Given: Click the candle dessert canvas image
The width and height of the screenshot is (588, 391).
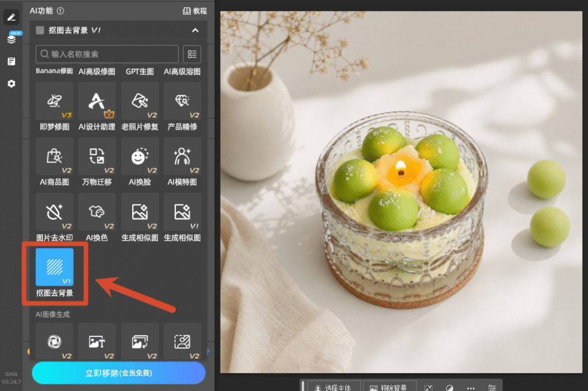Looking at the screenshot, I should [401, 192].
